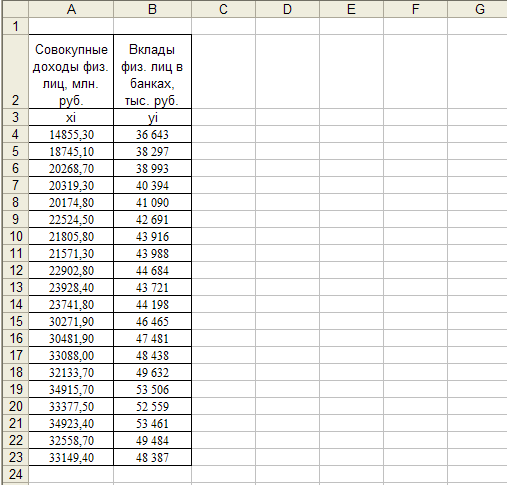Select row header 20

pos(15,406)
